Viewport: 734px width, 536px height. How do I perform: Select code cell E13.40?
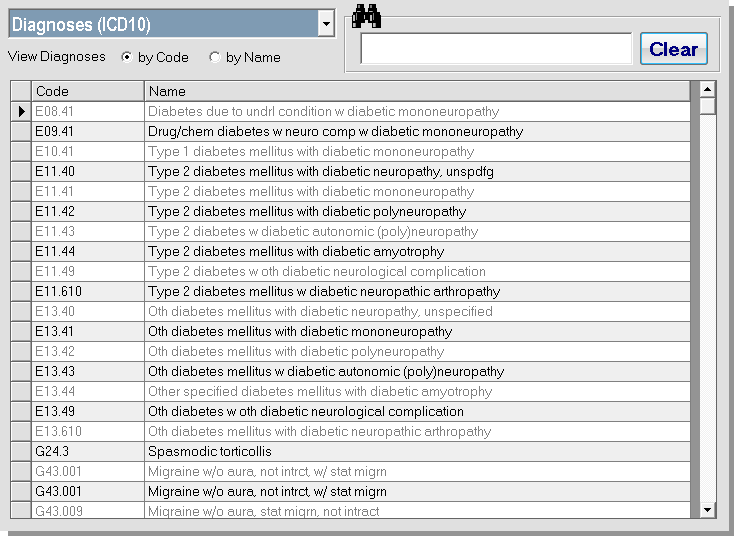coord(88,311)
